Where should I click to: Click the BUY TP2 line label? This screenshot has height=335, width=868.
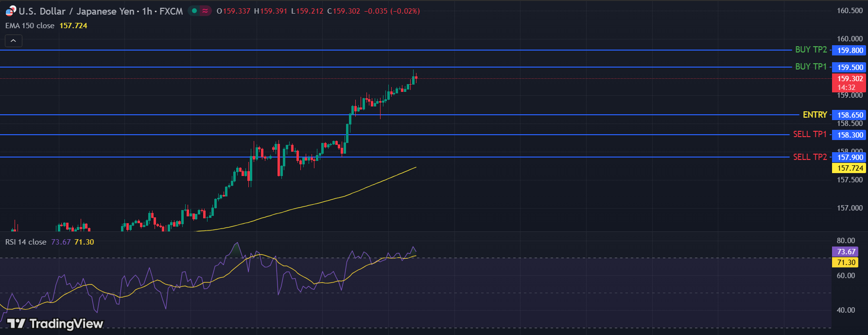811,50
